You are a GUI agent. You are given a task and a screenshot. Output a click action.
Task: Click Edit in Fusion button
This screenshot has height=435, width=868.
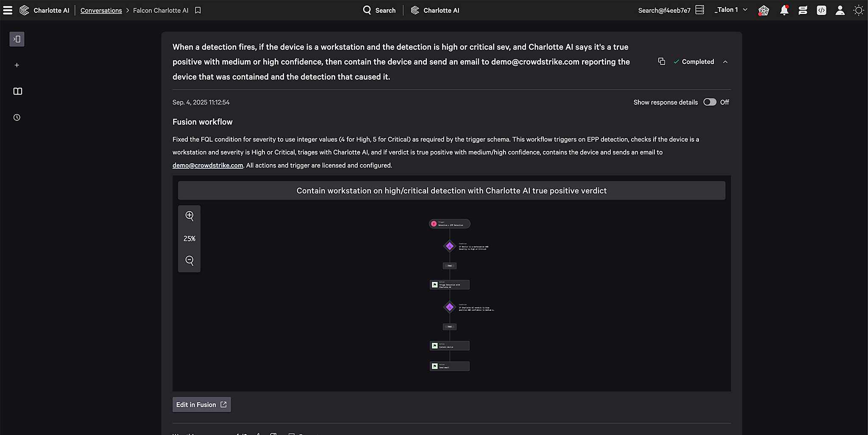(201, 404)
